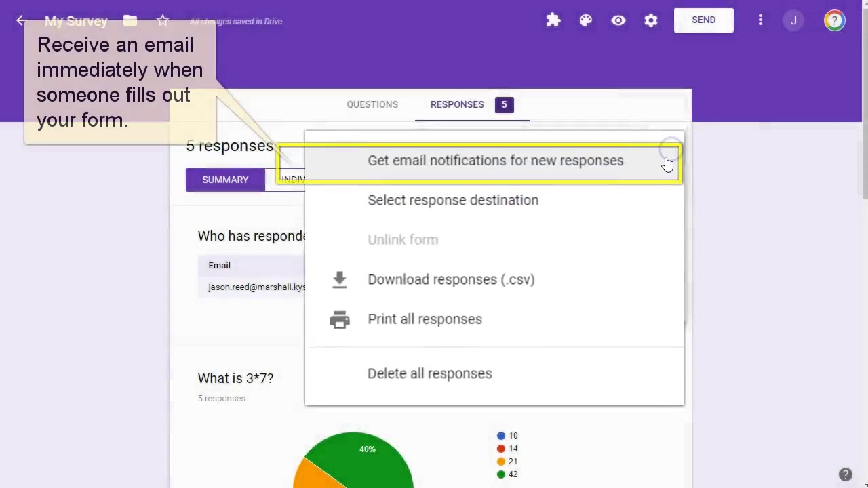Click the blue 10 legend dot
868x488 pixels.
501,436
